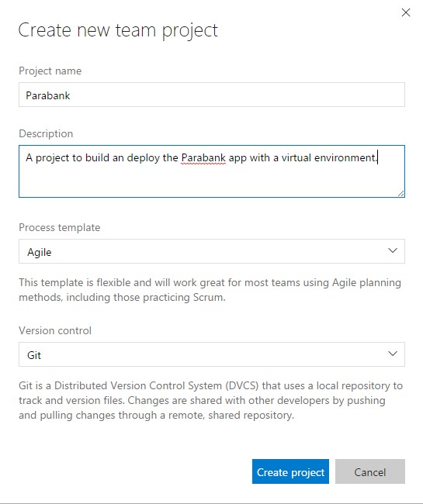This screenshot has height=504, width=423.
Task: Select the Git text in Version control
Action: pos(34,355)
